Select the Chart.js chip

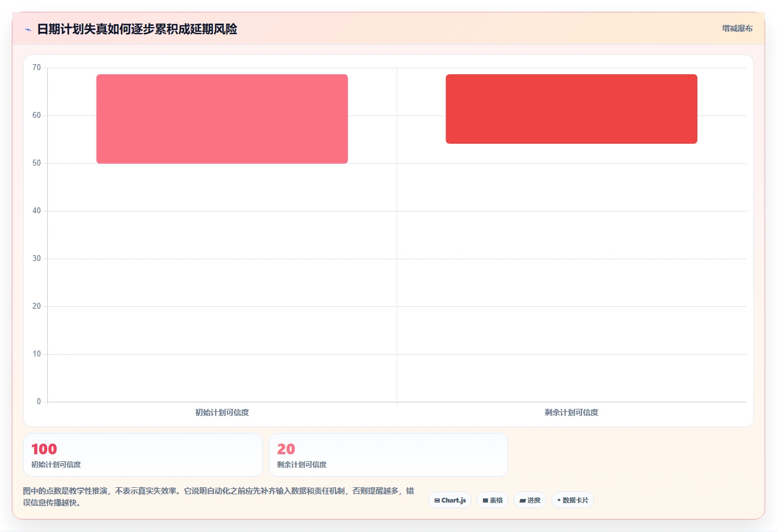pyautogui.click(x=450, y=500)
